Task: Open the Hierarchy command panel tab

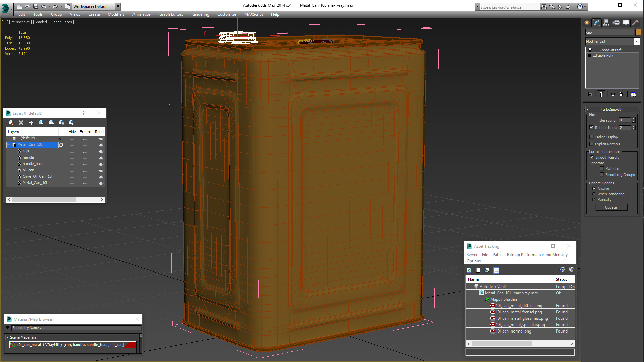Action: click(606, 23)
